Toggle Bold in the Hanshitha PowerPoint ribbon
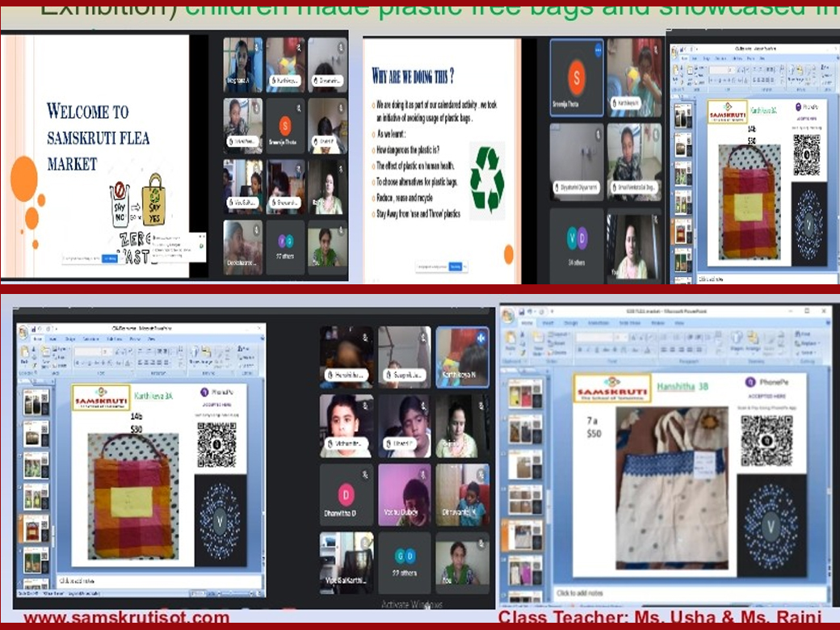840x630 pixels. [x=578, y=350]
